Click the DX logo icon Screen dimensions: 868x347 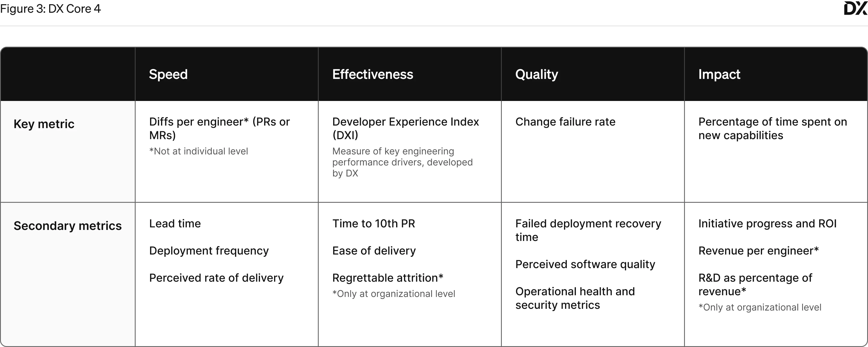(x=855, y=8)
